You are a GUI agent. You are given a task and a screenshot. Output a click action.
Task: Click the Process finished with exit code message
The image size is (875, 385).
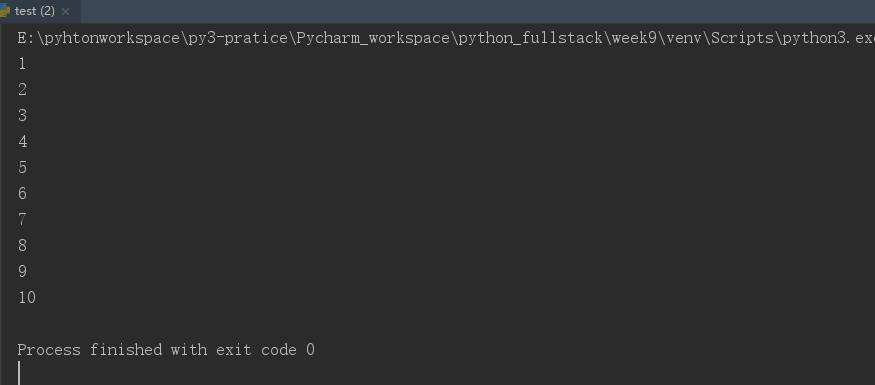[x=166, y=350]
